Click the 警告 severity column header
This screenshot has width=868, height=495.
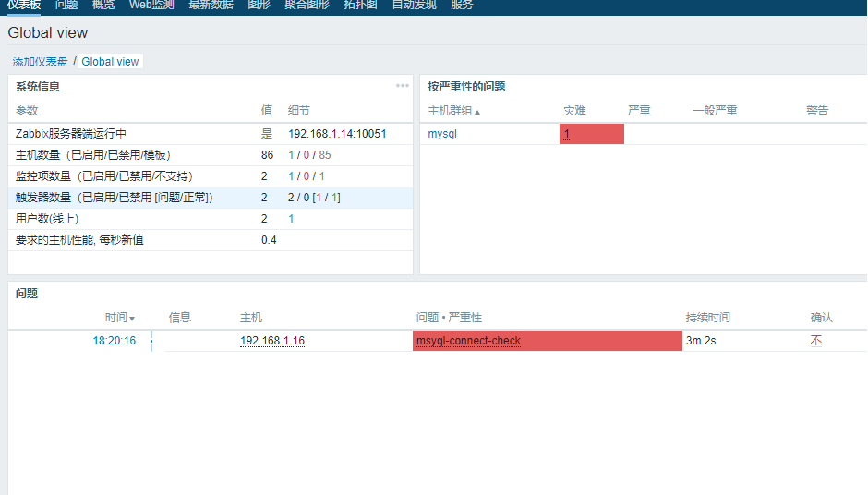click(x=817, y=111)
